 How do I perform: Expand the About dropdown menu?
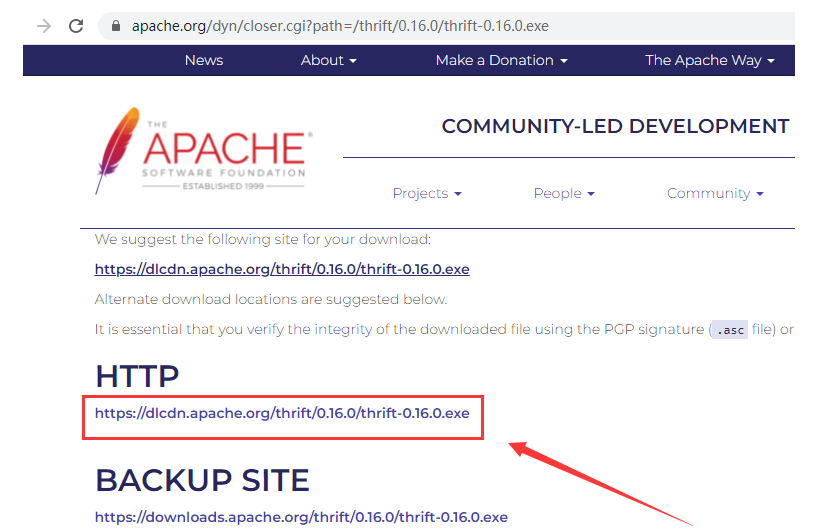coord(329,60)
